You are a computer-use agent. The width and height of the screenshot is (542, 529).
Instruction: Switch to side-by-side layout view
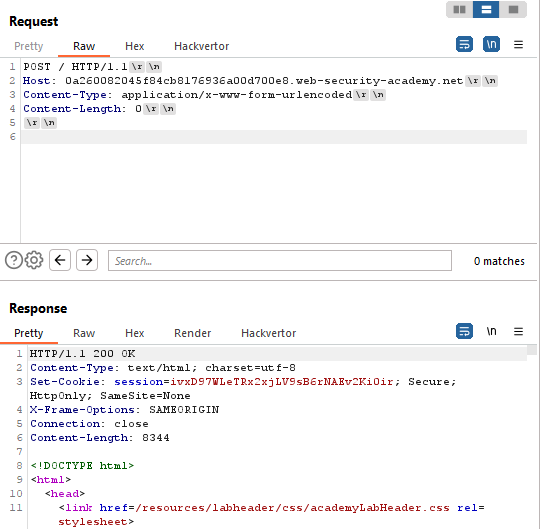(x=460, y=9)
